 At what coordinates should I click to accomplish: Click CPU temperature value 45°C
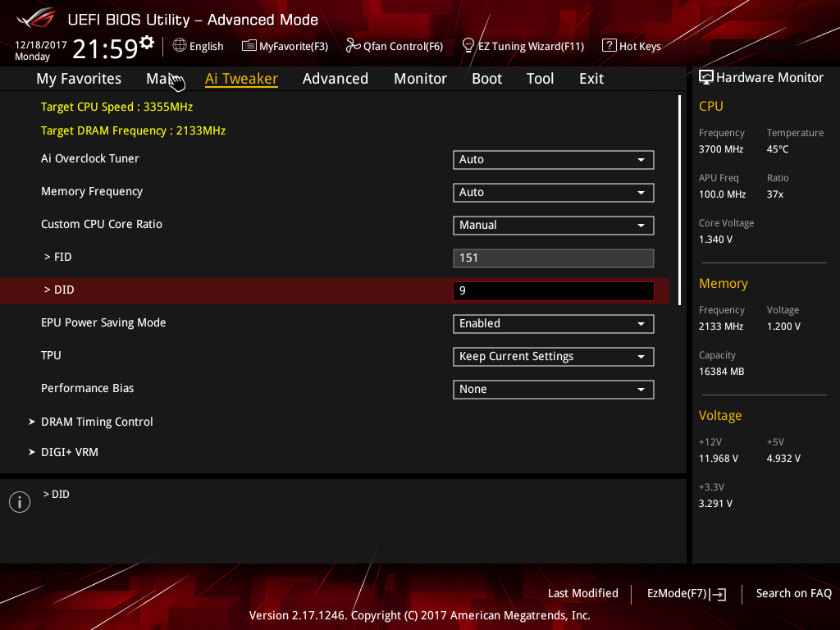point(778,149)
